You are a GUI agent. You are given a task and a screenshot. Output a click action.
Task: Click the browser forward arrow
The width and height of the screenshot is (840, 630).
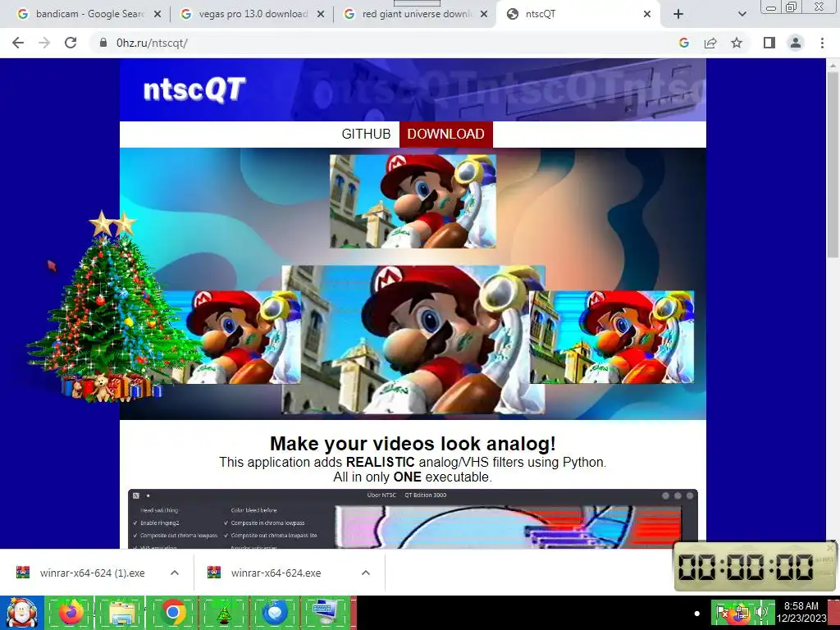44,43
